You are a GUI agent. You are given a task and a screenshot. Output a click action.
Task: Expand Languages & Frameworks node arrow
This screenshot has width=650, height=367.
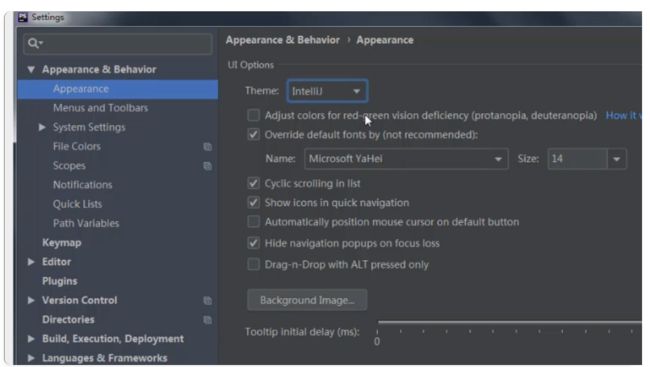[31, 357]
